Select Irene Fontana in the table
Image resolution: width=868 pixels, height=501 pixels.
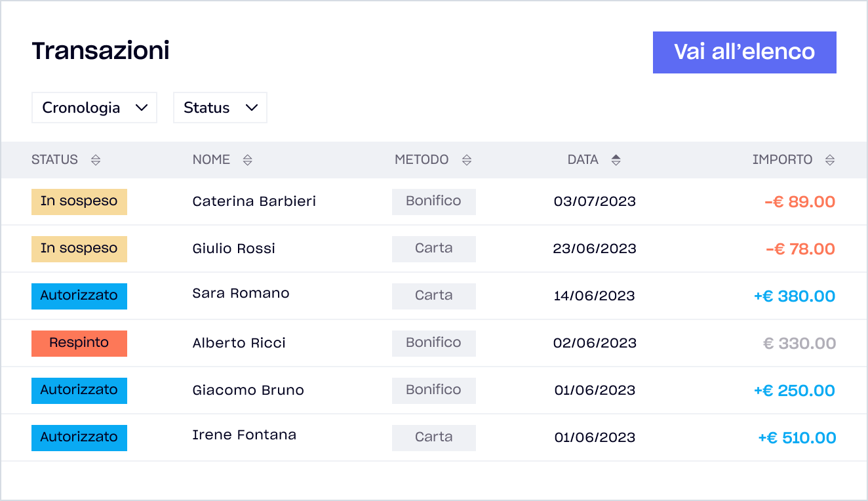[244, 435]
